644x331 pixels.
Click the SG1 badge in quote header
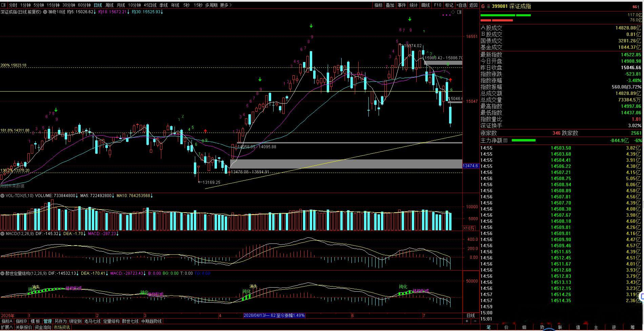pyautogui.click(x=636, y=7)
